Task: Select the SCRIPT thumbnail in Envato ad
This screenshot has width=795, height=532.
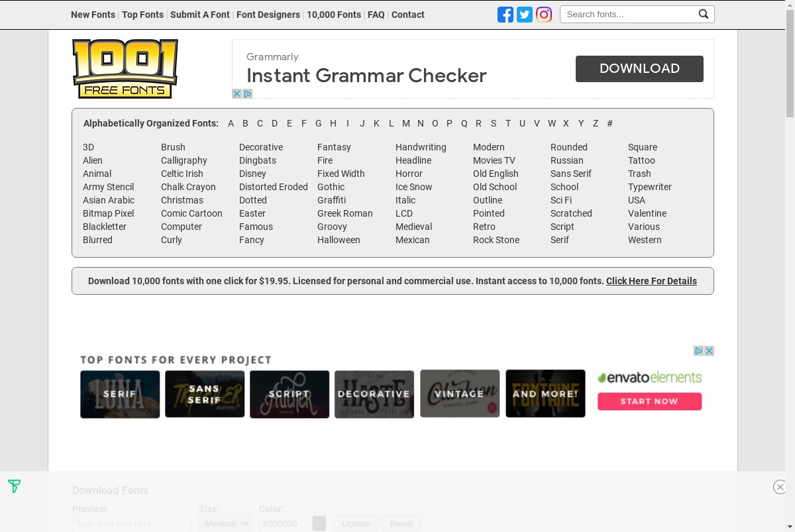Action: (x=290, y=394)
